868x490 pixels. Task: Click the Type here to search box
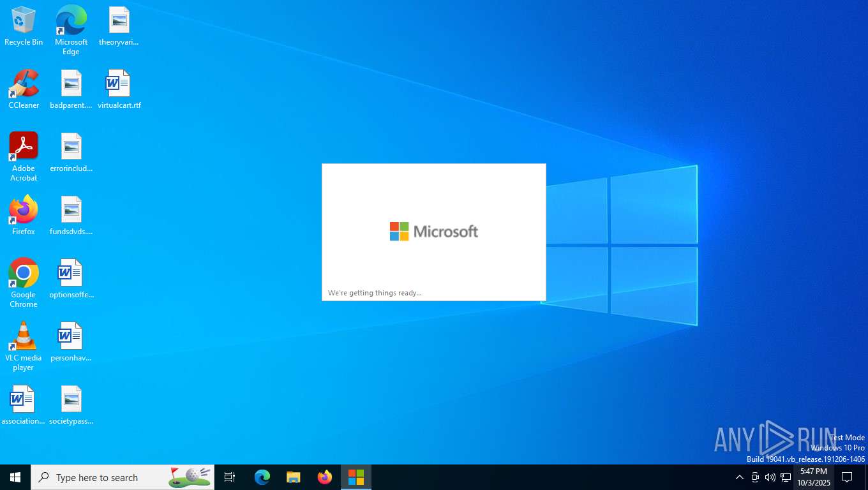[123, 477]
